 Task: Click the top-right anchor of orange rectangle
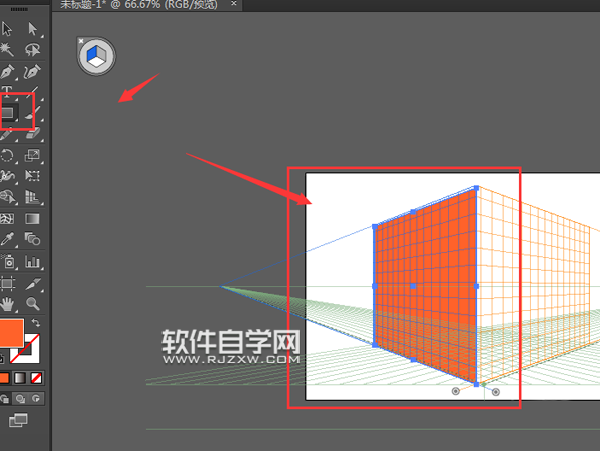(476, 188)
